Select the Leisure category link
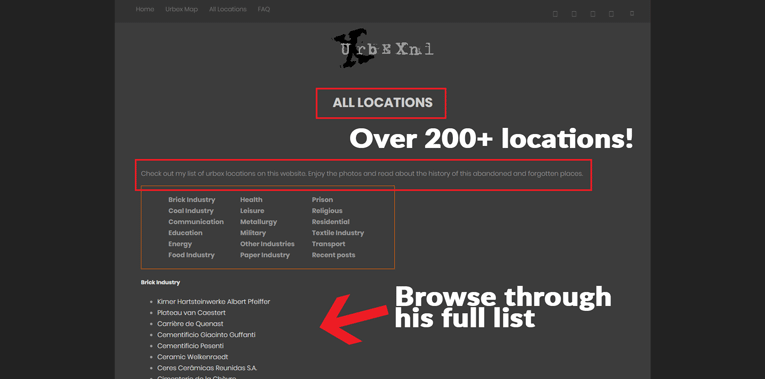The width and height of the screenshot is (765, 379). 252,211
